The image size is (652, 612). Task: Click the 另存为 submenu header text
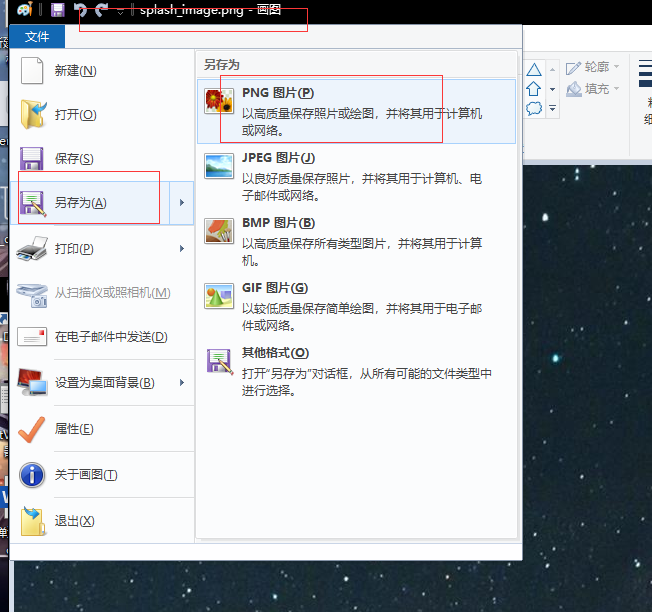click(x=222, y=65)
